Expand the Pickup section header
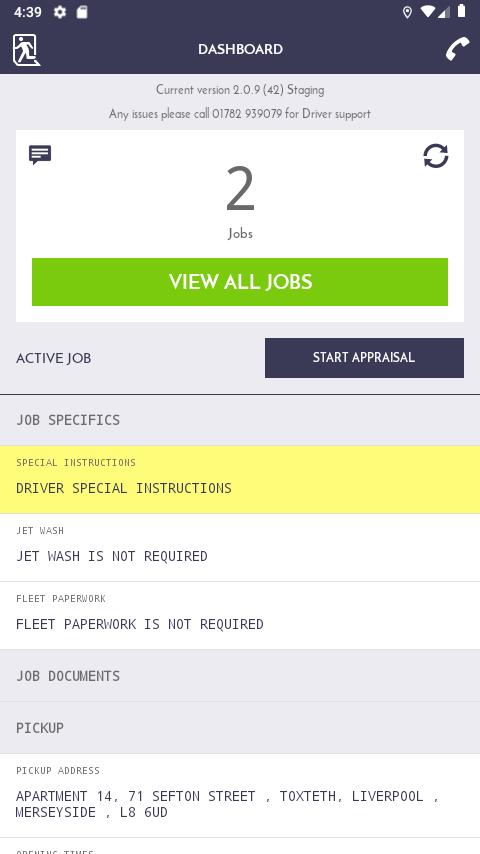The width and height of the screenshot is (480, 854). [x=240, y=728]
